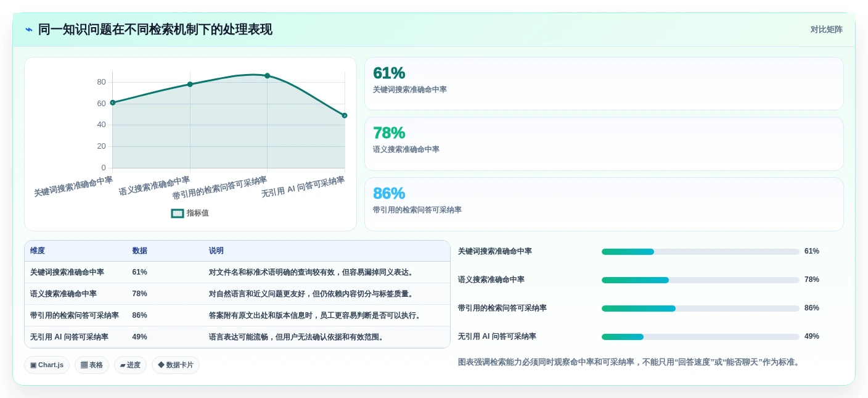Click the 61% data card

[x=604, y=84]
